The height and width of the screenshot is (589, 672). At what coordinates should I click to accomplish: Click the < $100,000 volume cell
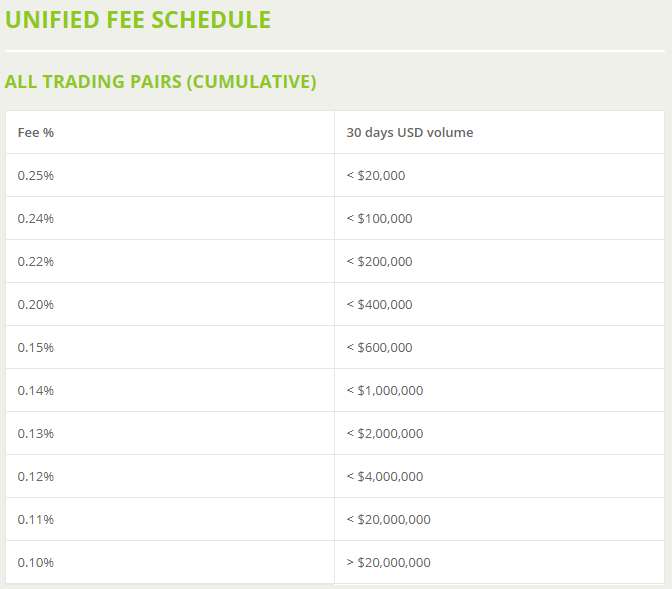tap(499, 218)
